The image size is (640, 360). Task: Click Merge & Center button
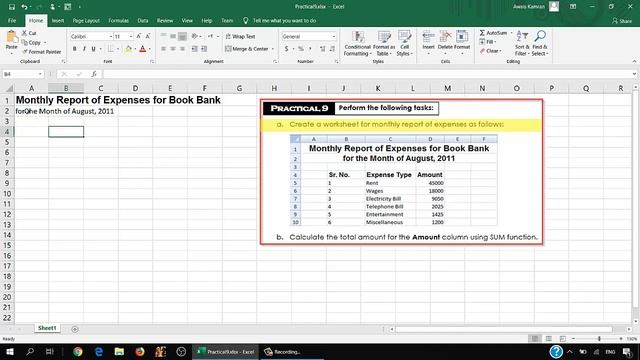pyautogui.click(x=247, y=49)
